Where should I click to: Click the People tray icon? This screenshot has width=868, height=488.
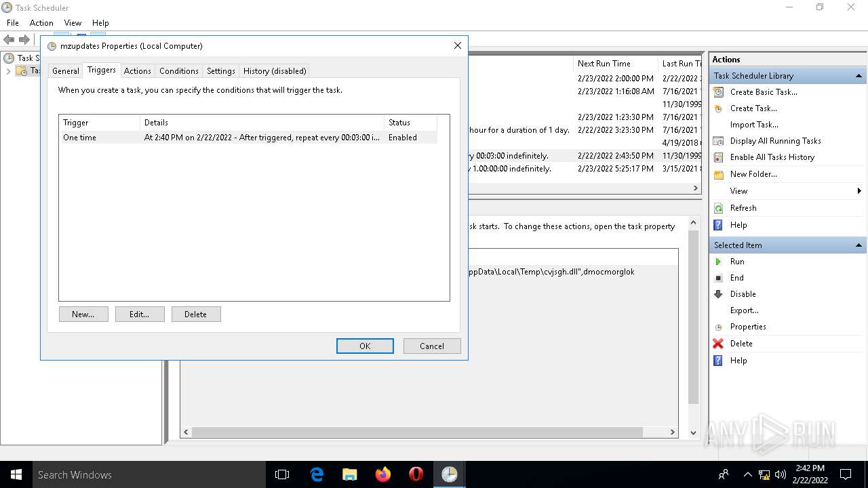click(724, 474)
